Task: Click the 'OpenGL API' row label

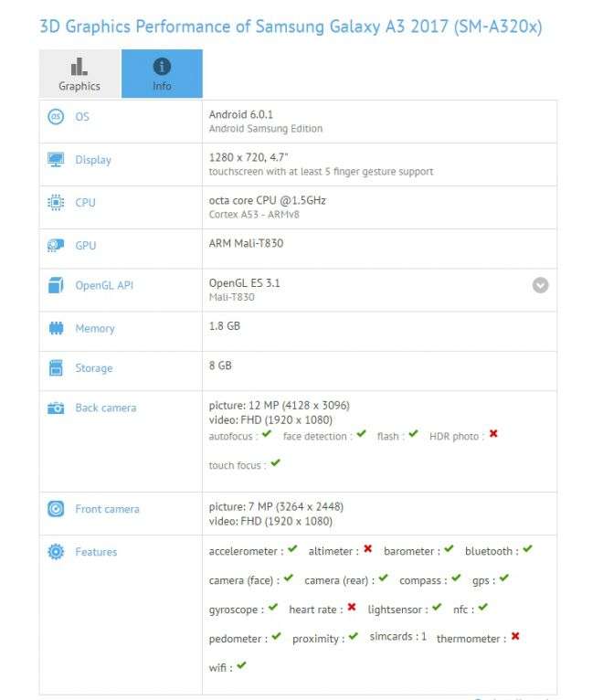Action: 104,285
